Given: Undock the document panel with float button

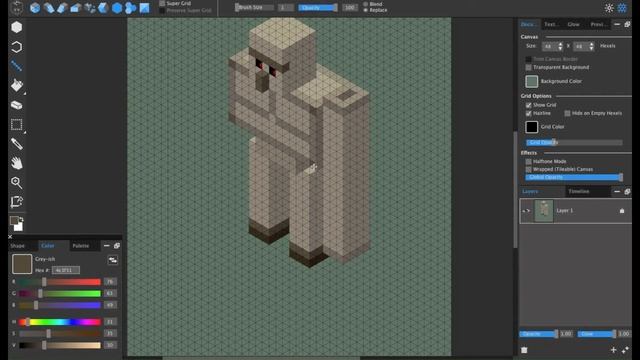Looking at the screenshot, I should [627, 24].
